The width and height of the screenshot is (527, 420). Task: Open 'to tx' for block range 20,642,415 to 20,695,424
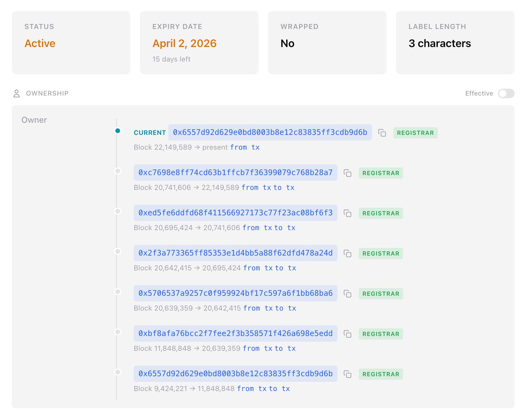tap(285, 268)
